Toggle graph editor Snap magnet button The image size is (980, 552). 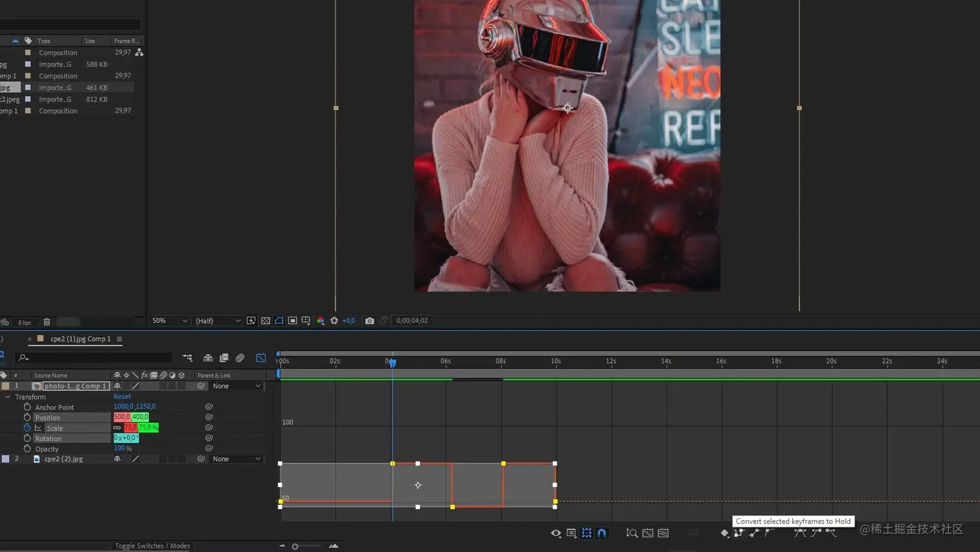point(601,533)
